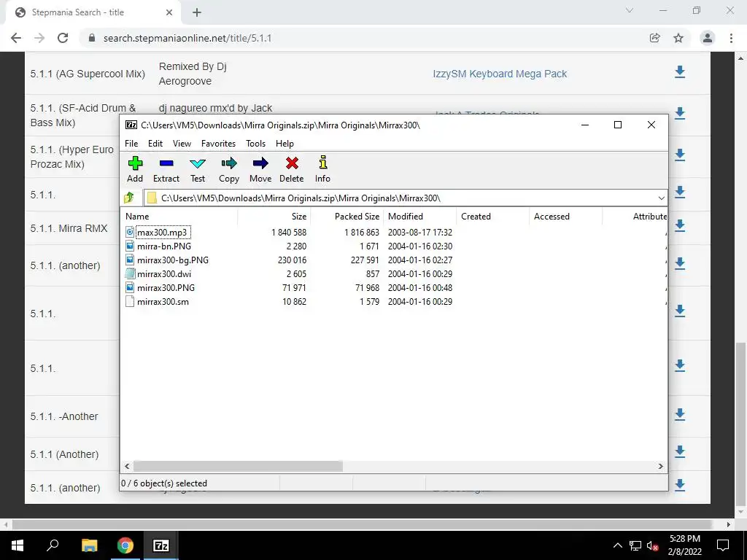Go back in Chrome browser
Viewport: 747px width, 560px height.
coord(16,38)
